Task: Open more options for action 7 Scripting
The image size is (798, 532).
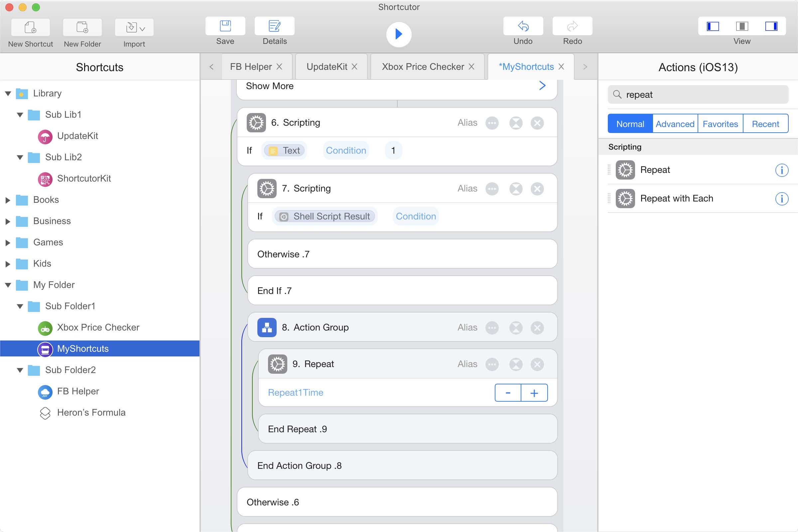Action: (x=492, y=189)
